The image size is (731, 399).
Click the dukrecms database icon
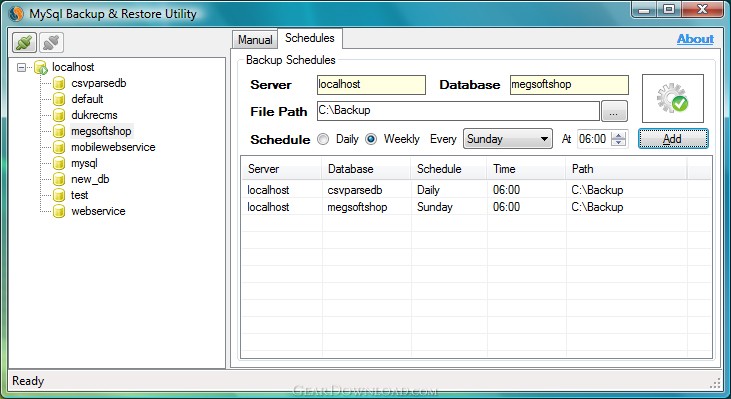59,115
